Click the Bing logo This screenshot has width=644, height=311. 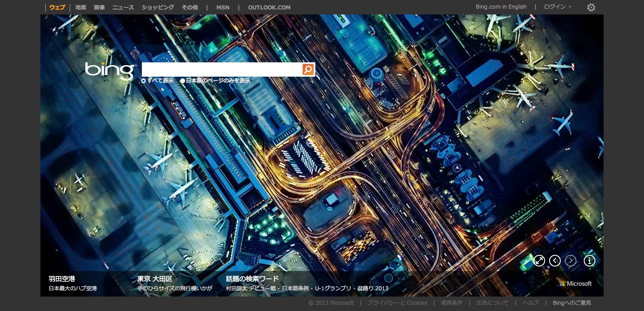(x=110, y=71)
